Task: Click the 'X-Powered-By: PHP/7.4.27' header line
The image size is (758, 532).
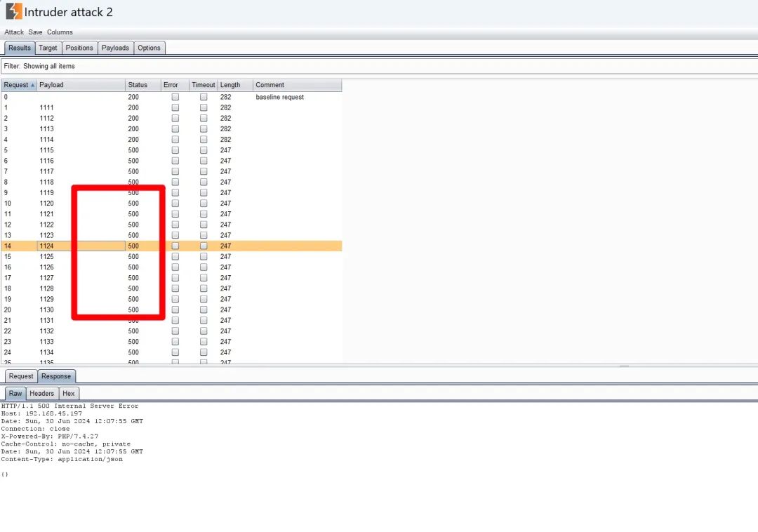Action: [x=49, y=437]
